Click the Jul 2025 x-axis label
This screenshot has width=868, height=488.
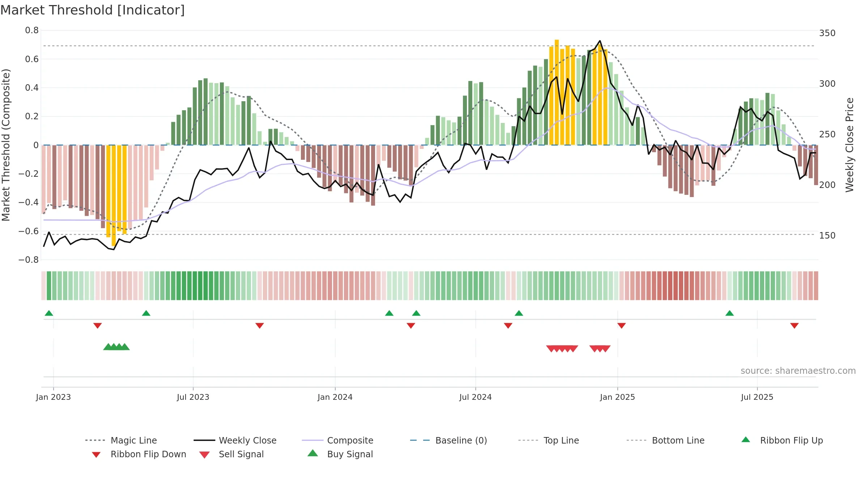(757, 397)
